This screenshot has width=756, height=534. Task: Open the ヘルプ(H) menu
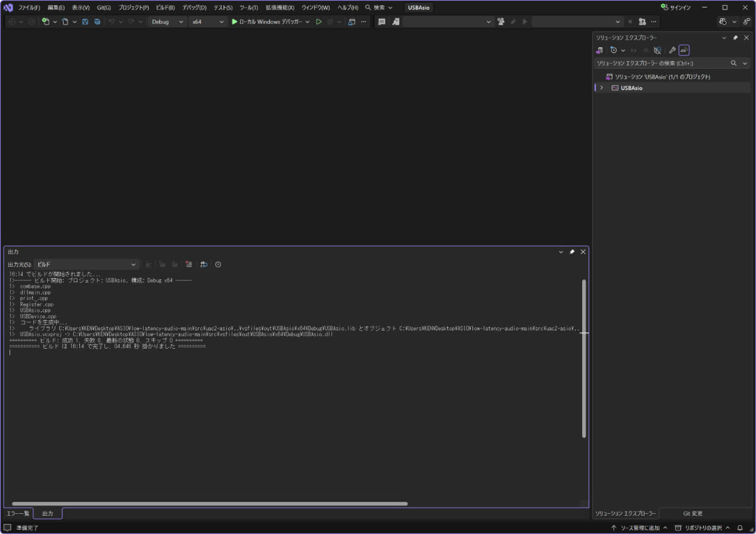(x=348, y=8)
